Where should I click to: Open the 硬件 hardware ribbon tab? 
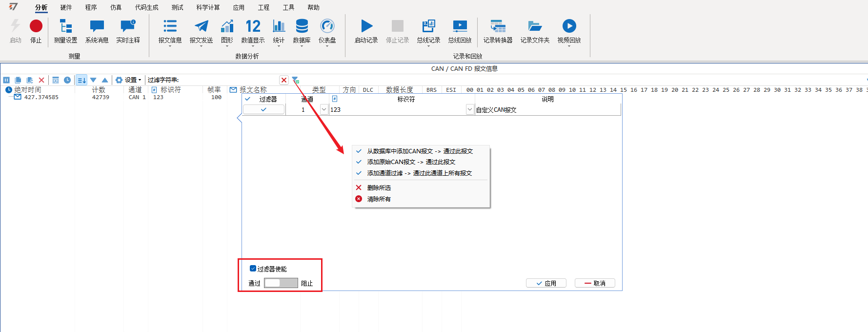pyautogui.click(x=66, y=7)
